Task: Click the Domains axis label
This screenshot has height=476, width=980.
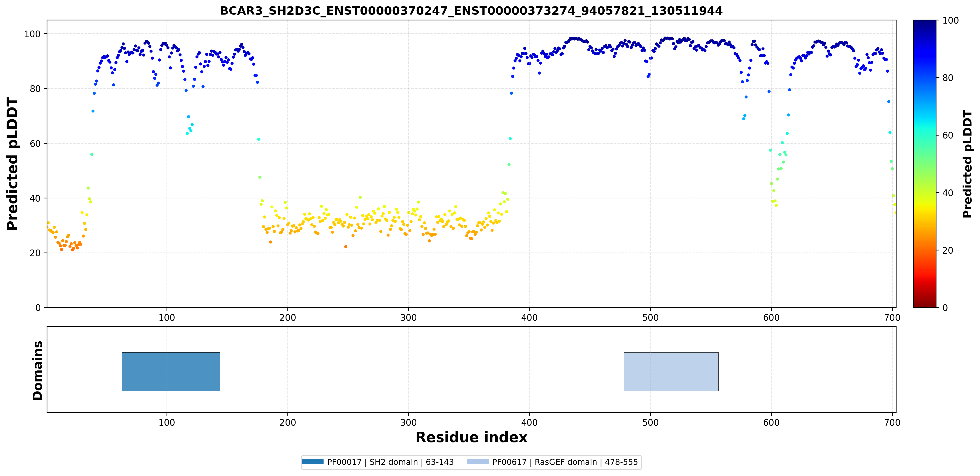Action: (x=37, y=371)
